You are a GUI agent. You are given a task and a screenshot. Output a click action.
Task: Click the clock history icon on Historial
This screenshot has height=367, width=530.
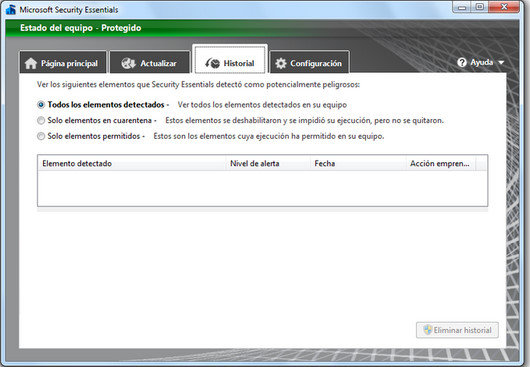pyautogui.click(x=213, y=63)
